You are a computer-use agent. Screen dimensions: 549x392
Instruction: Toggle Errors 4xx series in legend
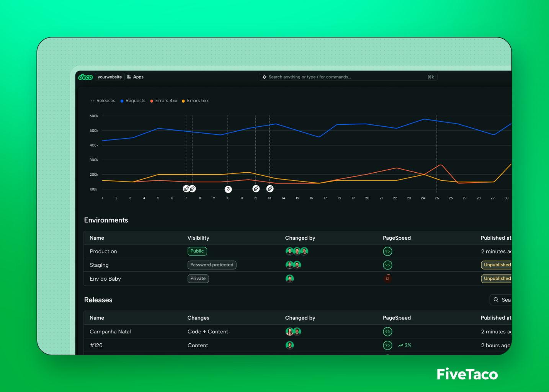[x=163, y=101]
